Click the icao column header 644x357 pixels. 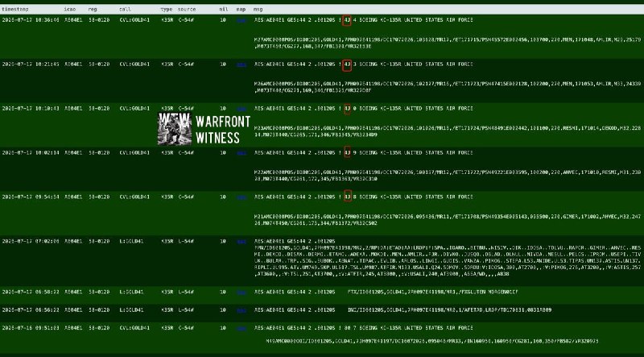pyautogui.click(x=69, y=9)
